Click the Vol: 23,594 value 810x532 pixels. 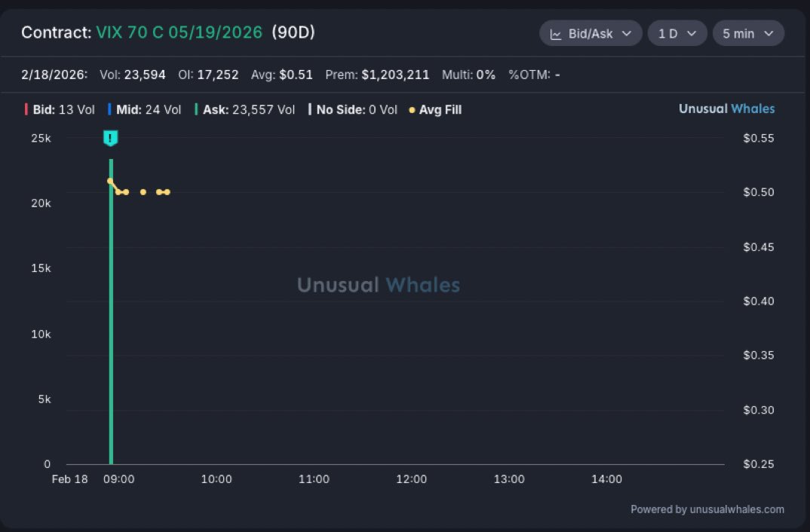[132, 75]
